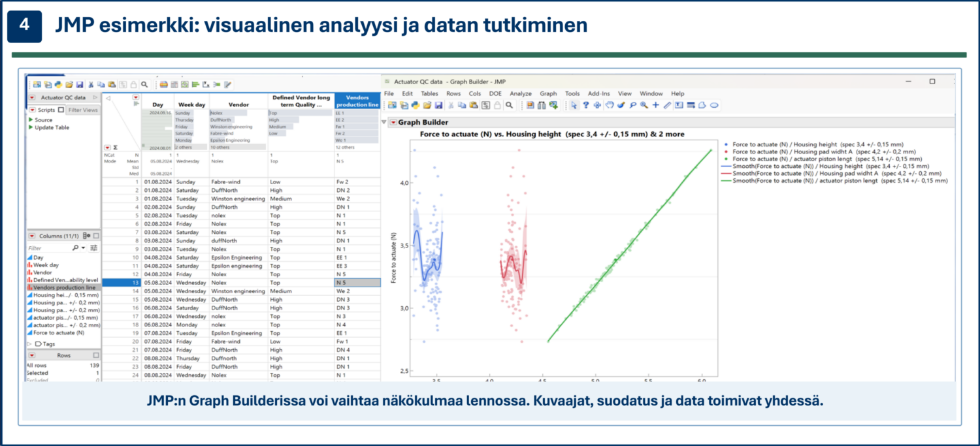Select the Text annotation tool
980x446 pixels.
click(679, 104)
